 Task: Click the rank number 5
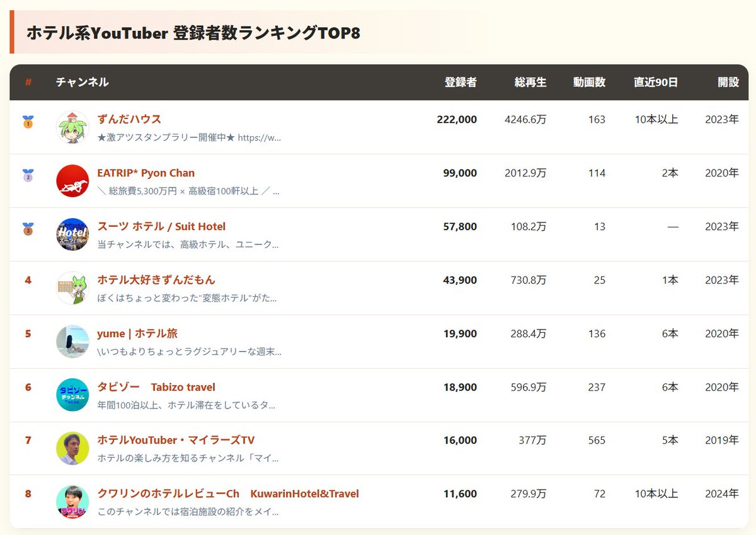(x=28, y=333)
